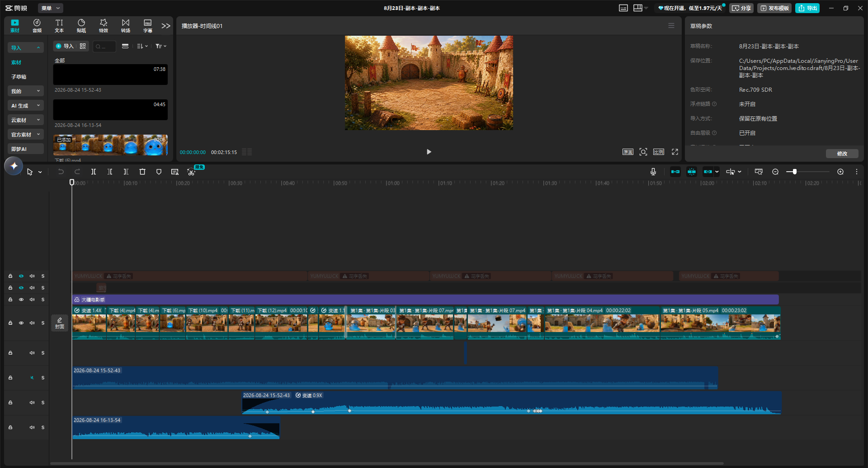This screenshot has height=468, width=868.
Task: Add a marker with the shield icon
Action: [x=159, y=172]
